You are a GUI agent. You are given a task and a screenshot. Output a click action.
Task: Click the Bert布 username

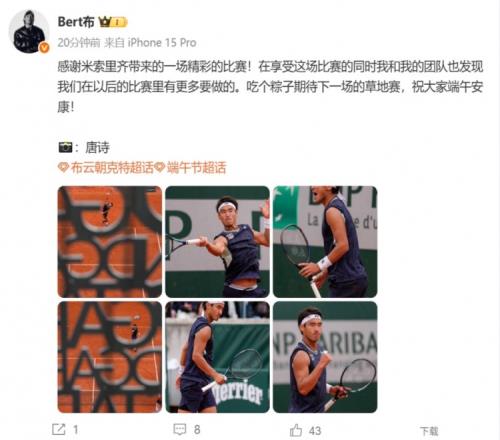click(x=76, y=22)
